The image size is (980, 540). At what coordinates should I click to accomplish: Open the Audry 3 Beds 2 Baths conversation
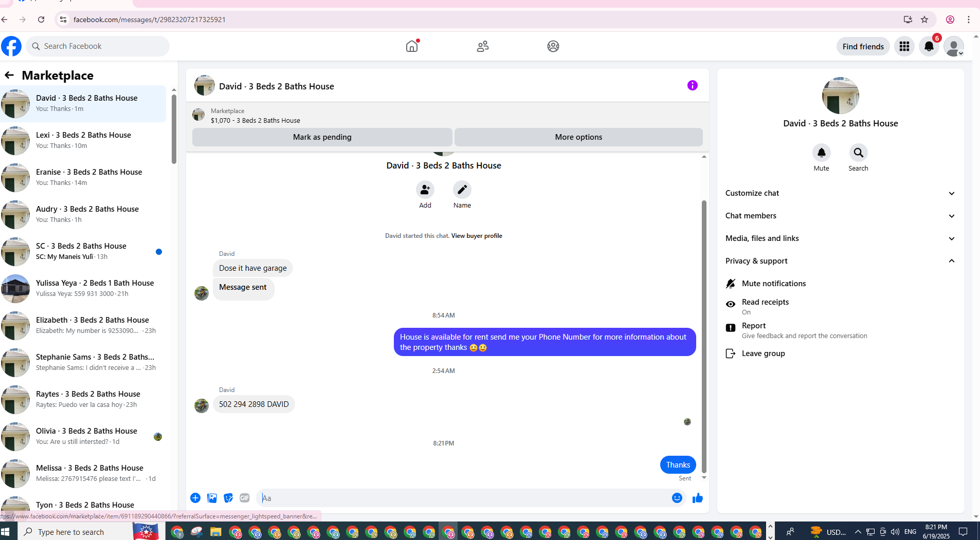[x=83, y=215]
